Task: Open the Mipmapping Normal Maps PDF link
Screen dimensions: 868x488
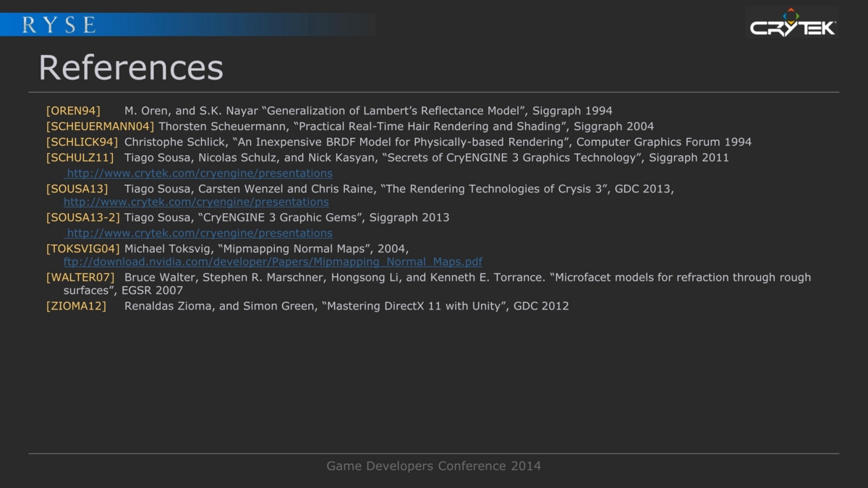Action: (273, 262)
